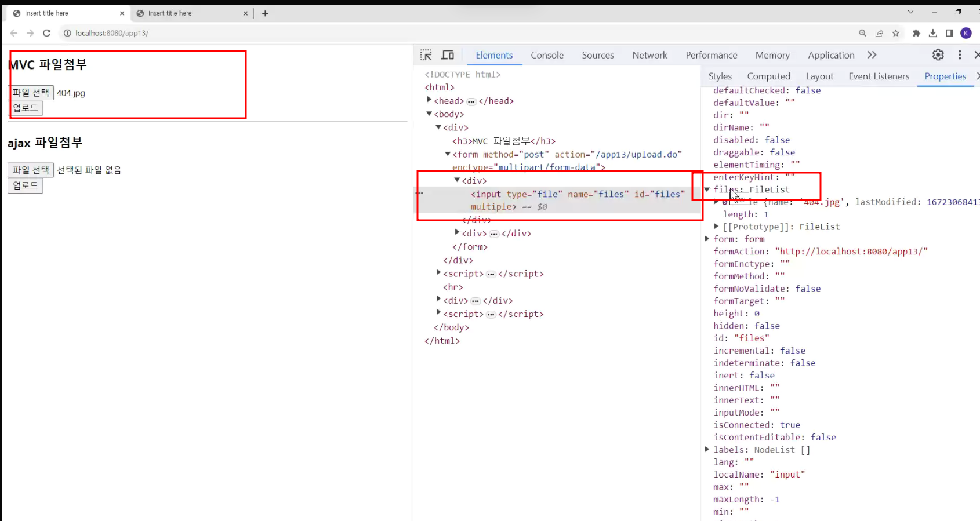This screenshot has height=521, width=980.
Task: Expand the [[Prototype]]: FileList entry
Action: point(716,227)
